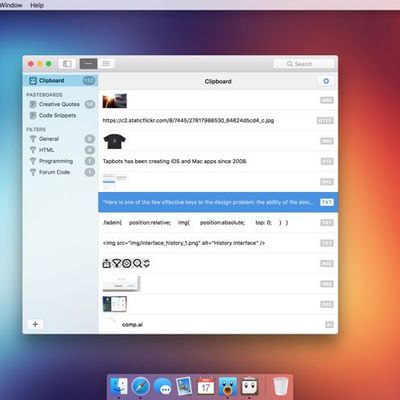400x400 pixels.
Task: Select the '<img src=' HTML clipping
Action: pos(218,243)
